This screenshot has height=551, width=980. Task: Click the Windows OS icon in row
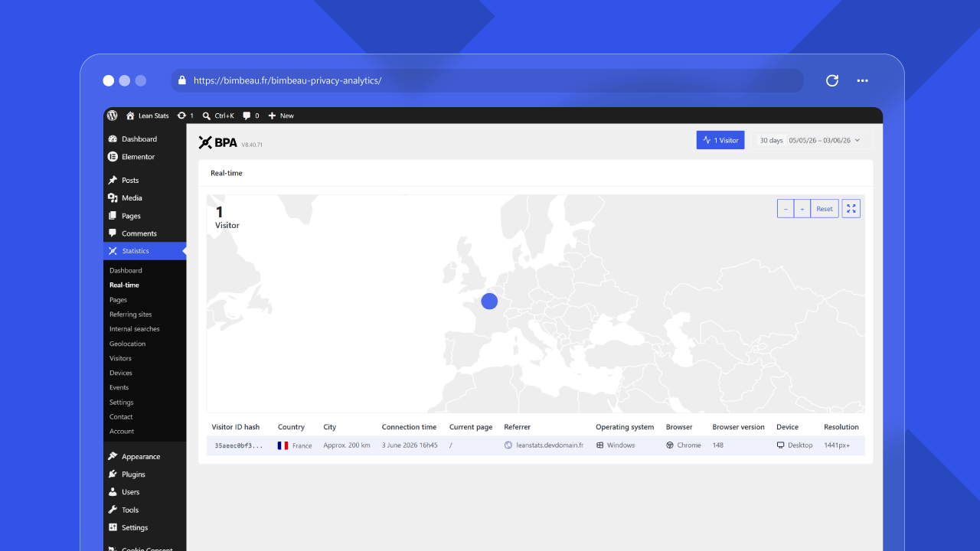pyautogui.click(x=600, y=445)
